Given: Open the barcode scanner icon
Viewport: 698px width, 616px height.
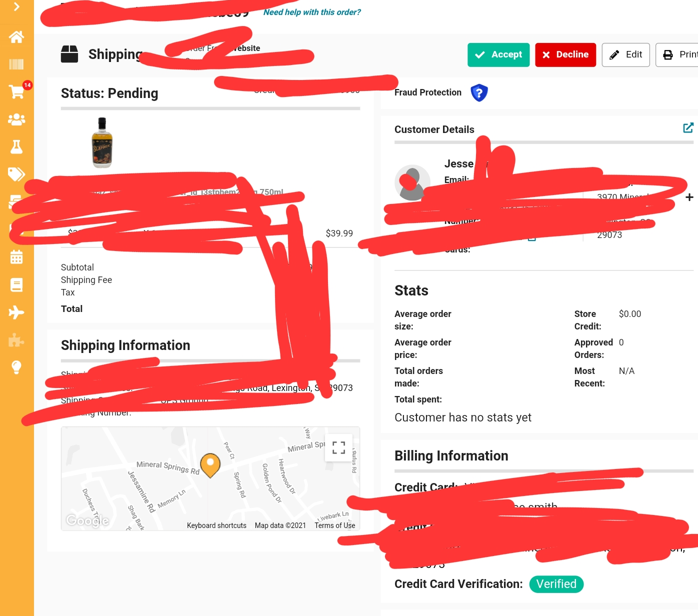Looking at the screenshot, I should (x=16, y=64).
